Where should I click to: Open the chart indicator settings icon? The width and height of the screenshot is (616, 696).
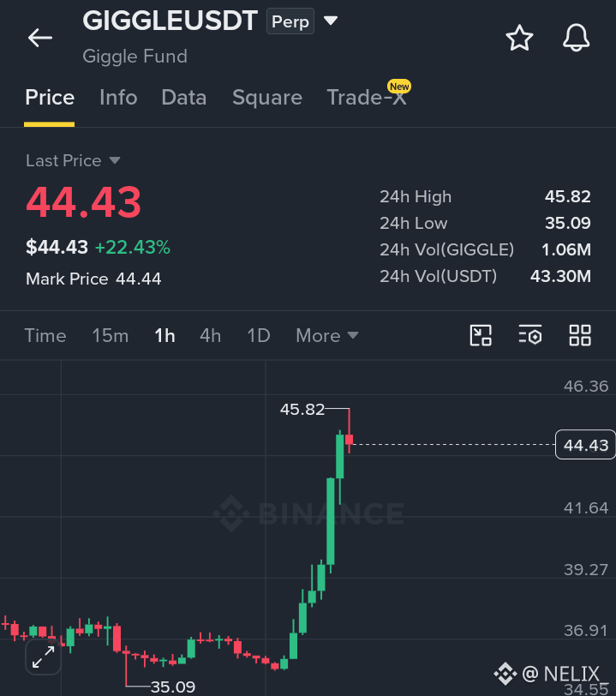[530, 335]
